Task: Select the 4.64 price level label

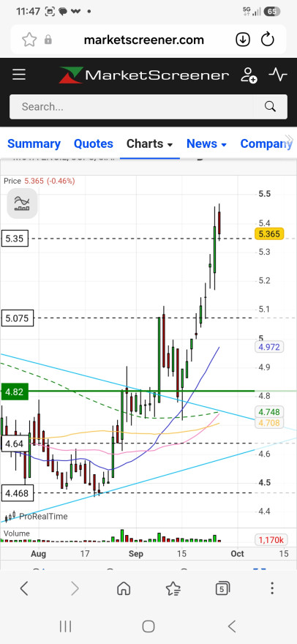Action: tap(17, 443)
